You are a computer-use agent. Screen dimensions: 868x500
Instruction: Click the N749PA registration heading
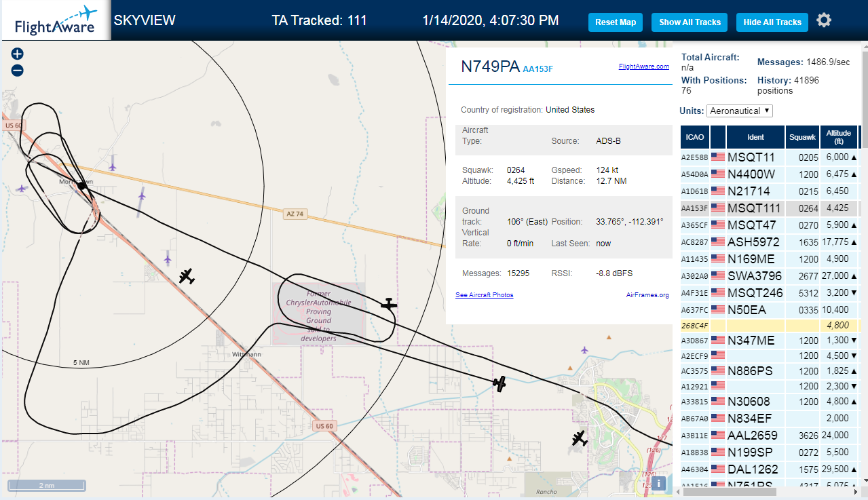tap(490, 66)
